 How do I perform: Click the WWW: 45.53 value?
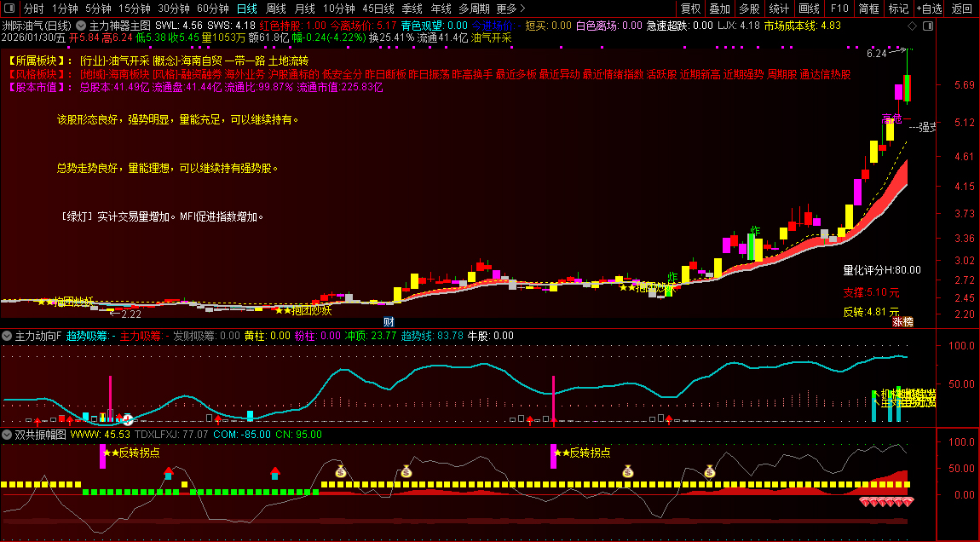click(x=100, y=435)
